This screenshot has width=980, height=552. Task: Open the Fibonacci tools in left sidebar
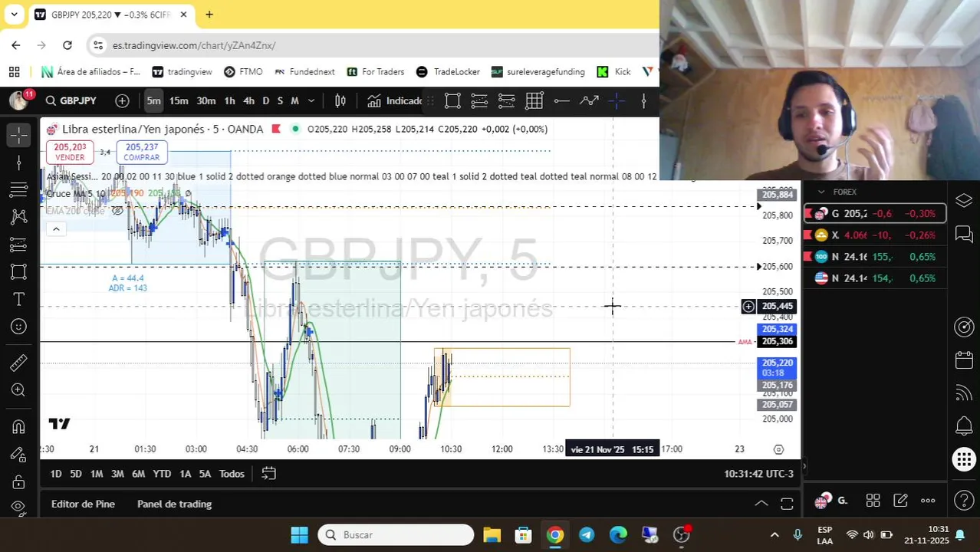(x=18, y=190)
